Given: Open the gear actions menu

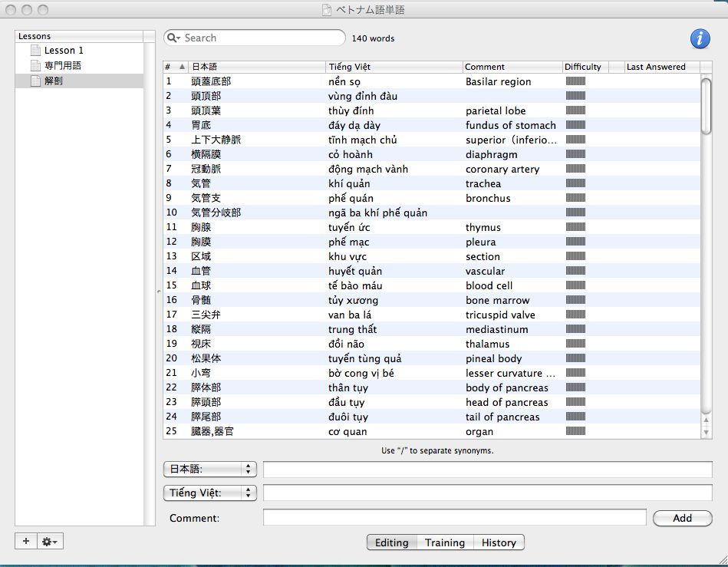Looking at the screenshot, I should click(50, 541).
